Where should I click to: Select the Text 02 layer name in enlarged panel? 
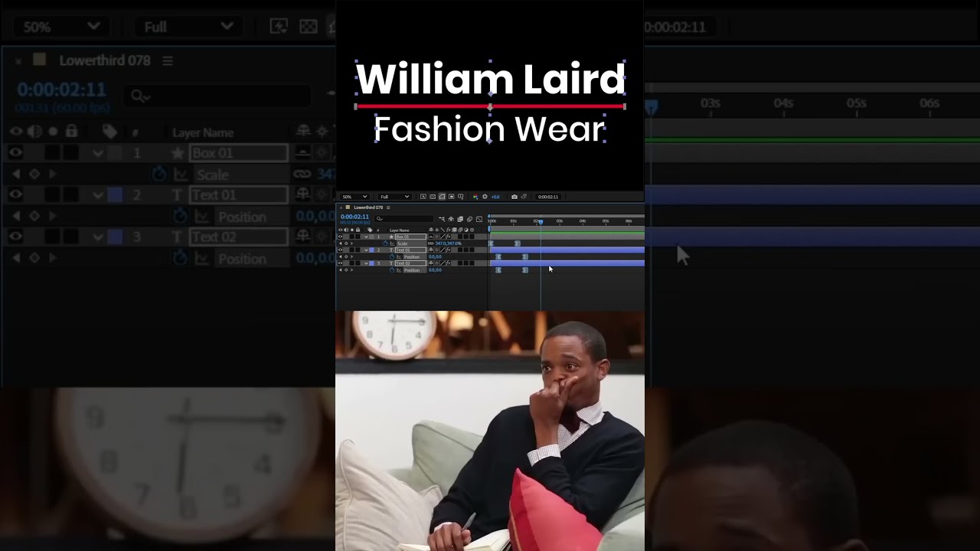[x=239, y=237]
